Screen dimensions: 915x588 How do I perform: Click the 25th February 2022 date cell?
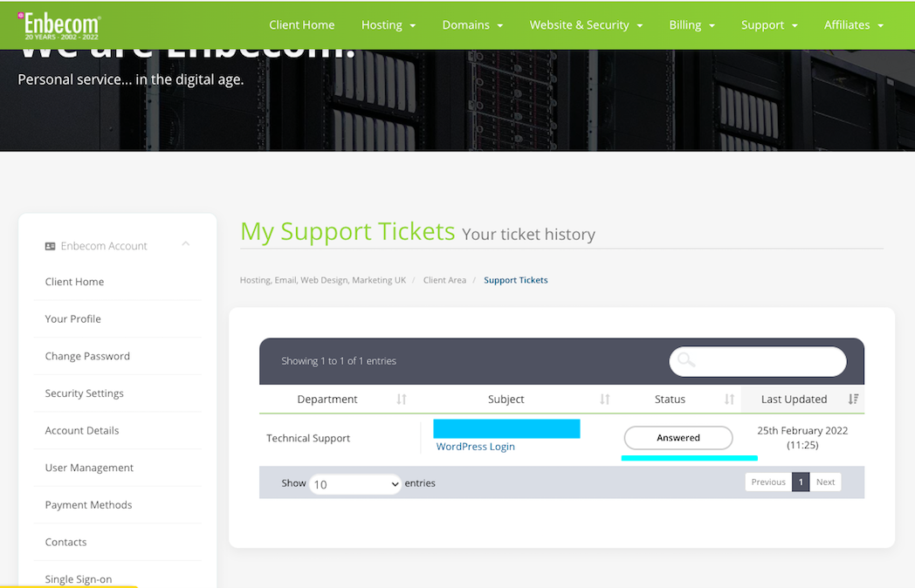click(x=802, y=437)
